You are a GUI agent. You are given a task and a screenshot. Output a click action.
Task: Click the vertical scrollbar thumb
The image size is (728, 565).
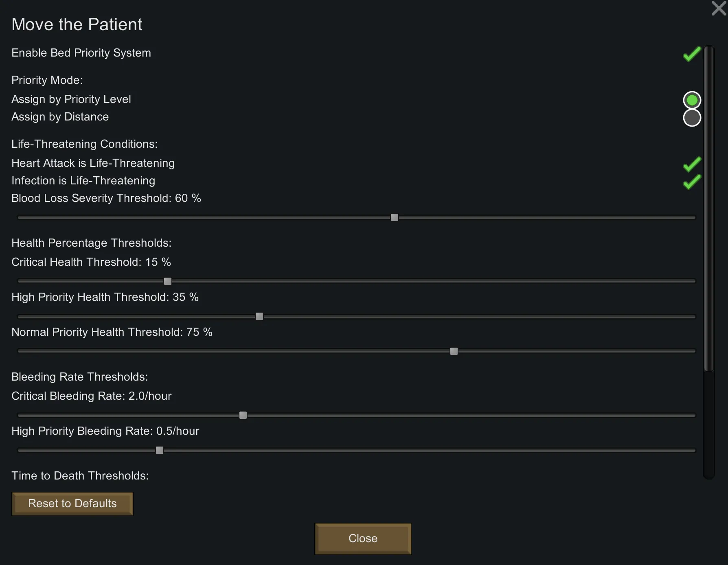(709, 208)
